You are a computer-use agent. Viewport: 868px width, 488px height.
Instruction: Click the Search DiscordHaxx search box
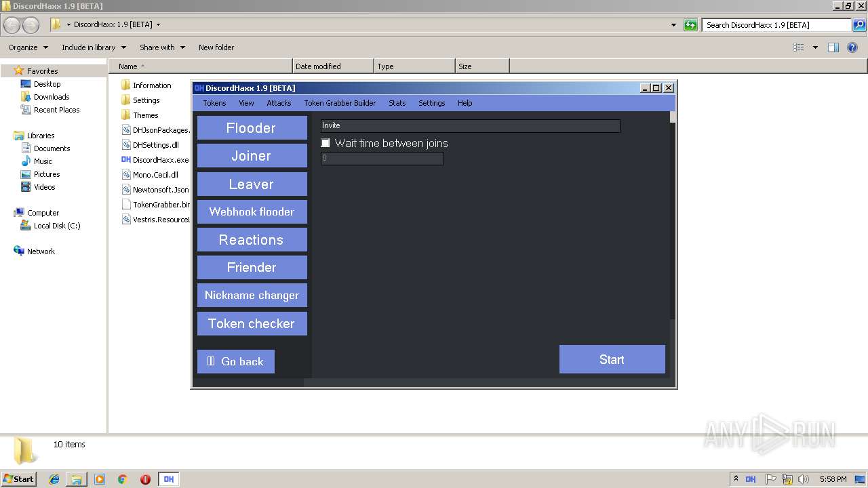coord(776,25)
